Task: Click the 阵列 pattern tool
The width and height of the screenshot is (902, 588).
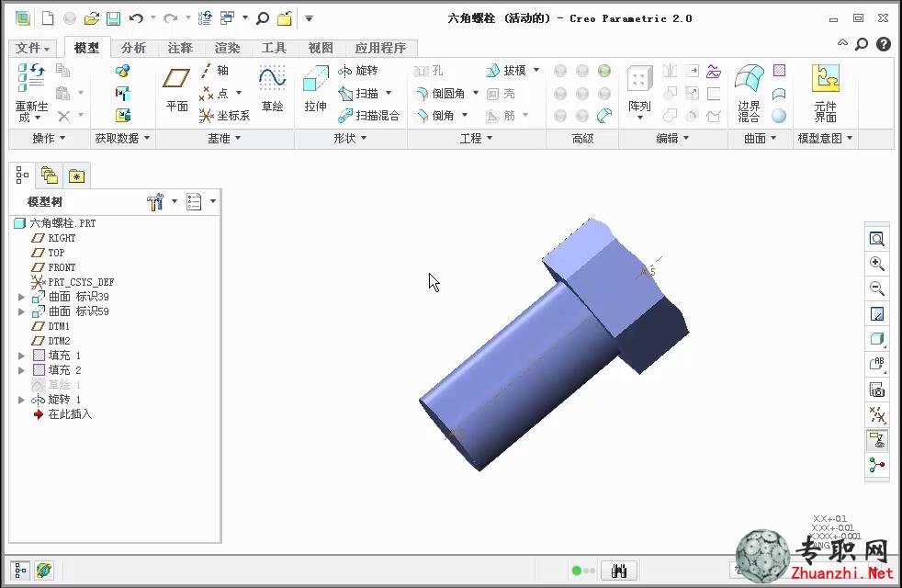Action: click(639, 92)
